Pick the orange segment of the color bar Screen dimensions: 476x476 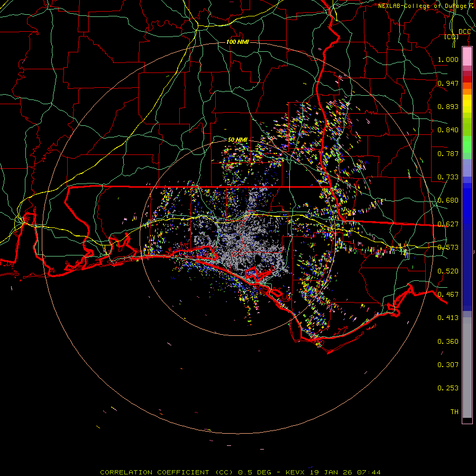[467, 91]
